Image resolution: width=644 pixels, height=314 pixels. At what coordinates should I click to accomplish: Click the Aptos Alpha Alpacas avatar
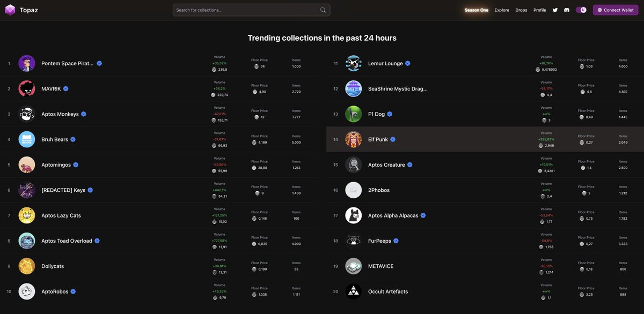point(354,215)
